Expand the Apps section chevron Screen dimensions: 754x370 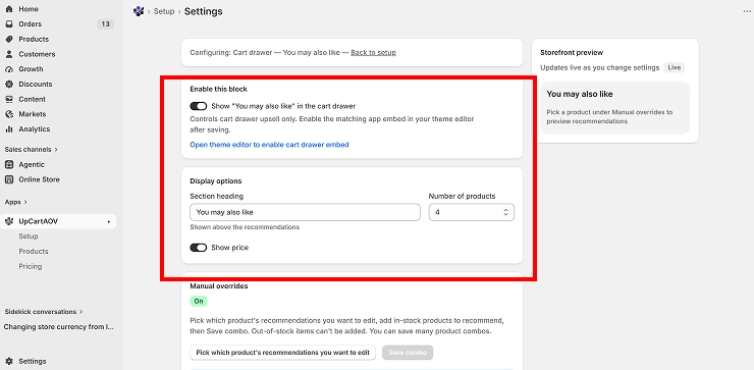25,202
